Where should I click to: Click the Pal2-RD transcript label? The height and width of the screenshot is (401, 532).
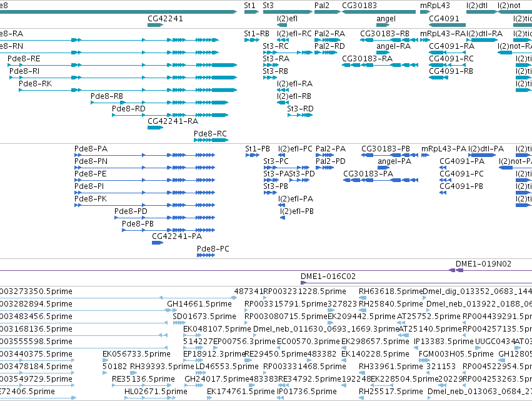[330, 46]
